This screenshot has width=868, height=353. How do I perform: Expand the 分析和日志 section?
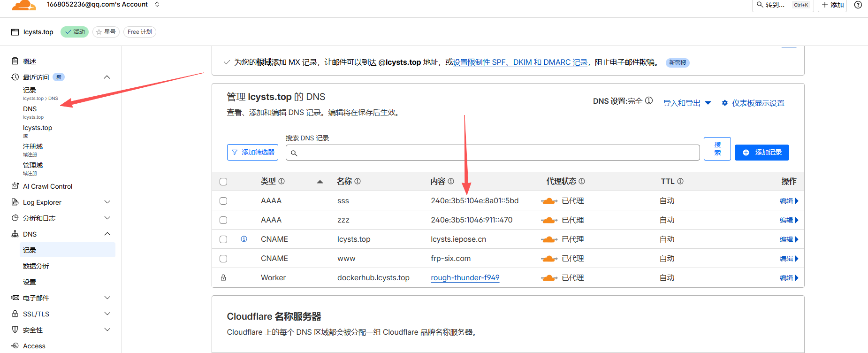tap(107, 218)
